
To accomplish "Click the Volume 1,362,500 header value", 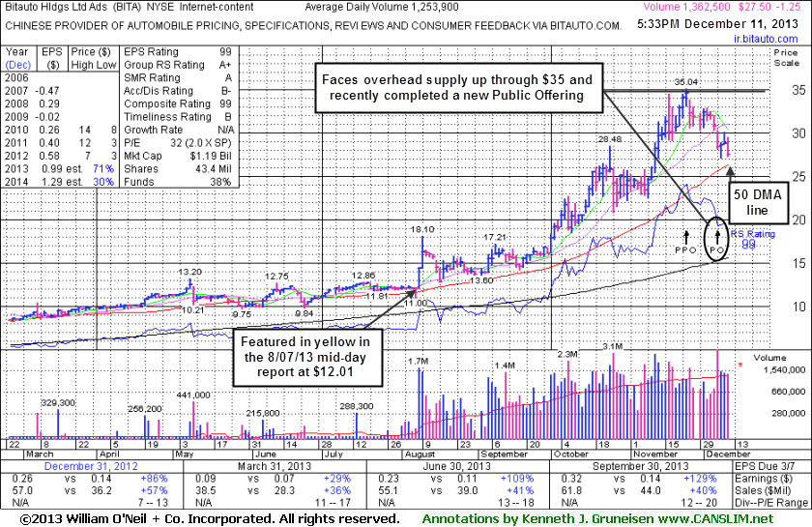I will [x=686, y=8].
